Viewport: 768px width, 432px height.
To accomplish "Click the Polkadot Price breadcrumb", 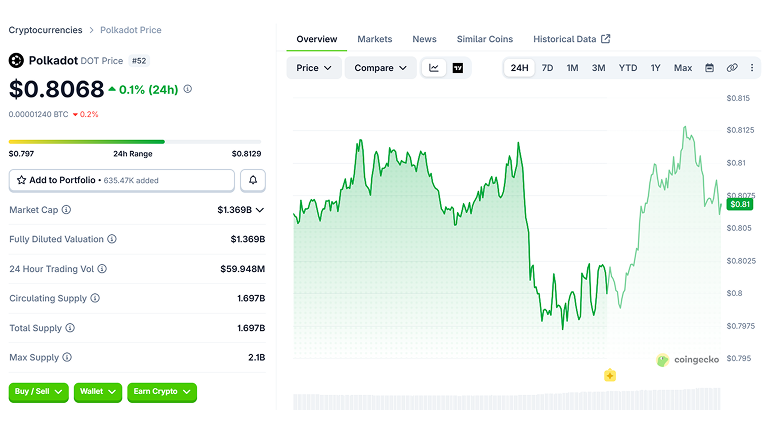I will point(131,30).
